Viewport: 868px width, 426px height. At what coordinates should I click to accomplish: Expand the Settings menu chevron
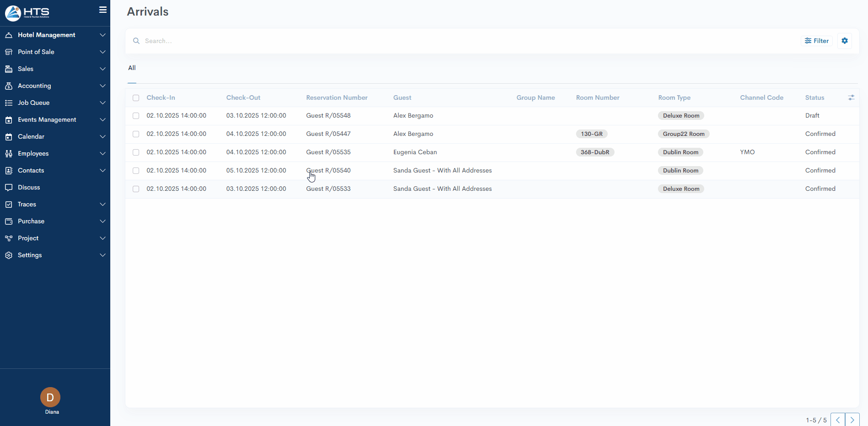(102, 255)
